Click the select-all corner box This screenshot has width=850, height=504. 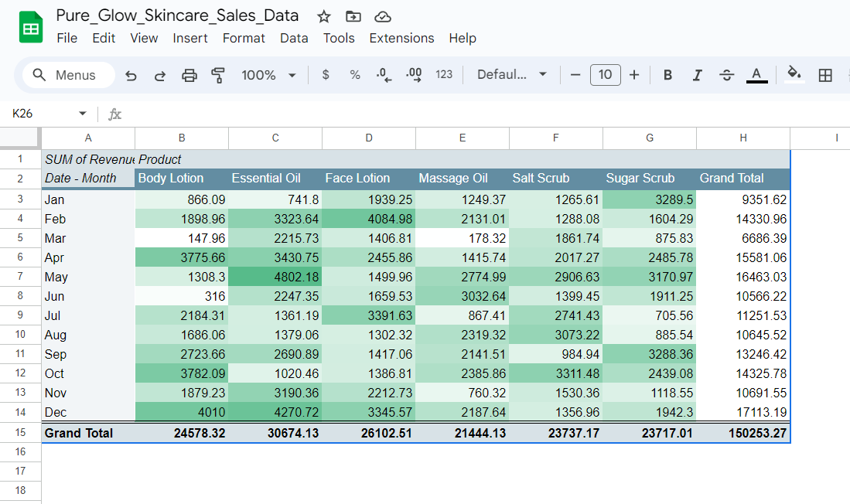20,138
